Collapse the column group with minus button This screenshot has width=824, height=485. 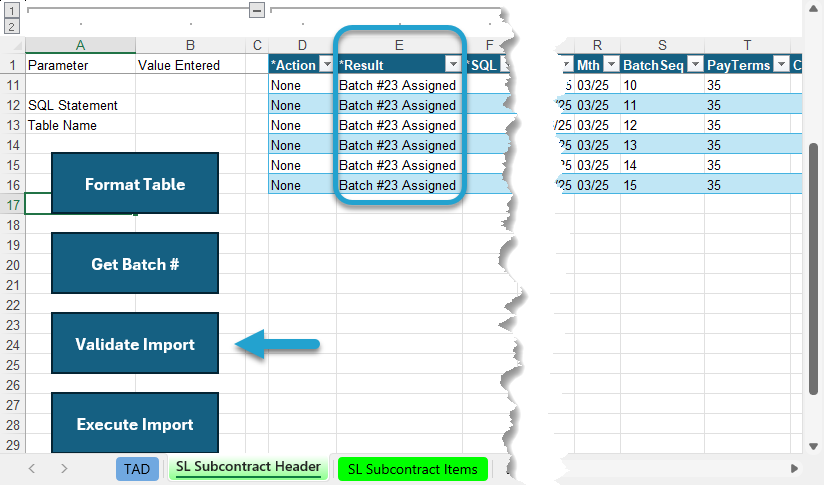click(x=256, y=10)
